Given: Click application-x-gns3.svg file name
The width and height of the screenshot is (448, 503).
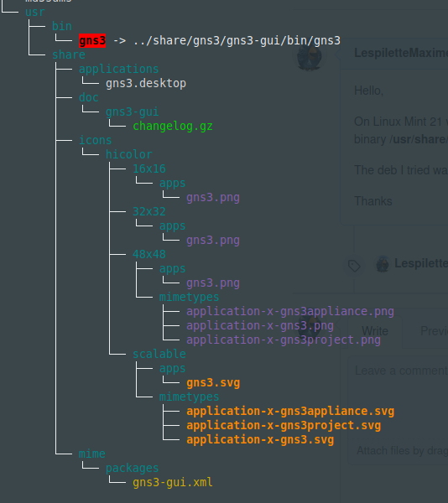Looking at the screenshot, I should 260,439.
